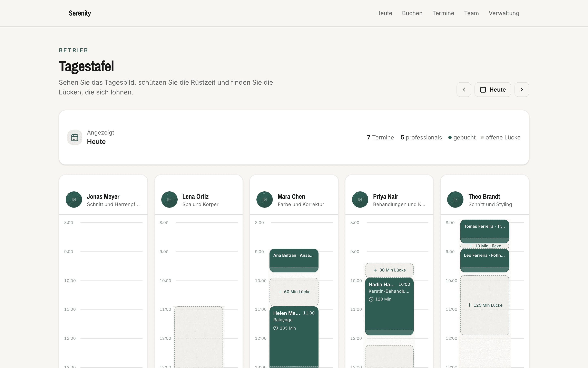Viewport: 588px width, 368px height.
Task: Click Jonas Meyer's avatar
Action: 74,200
